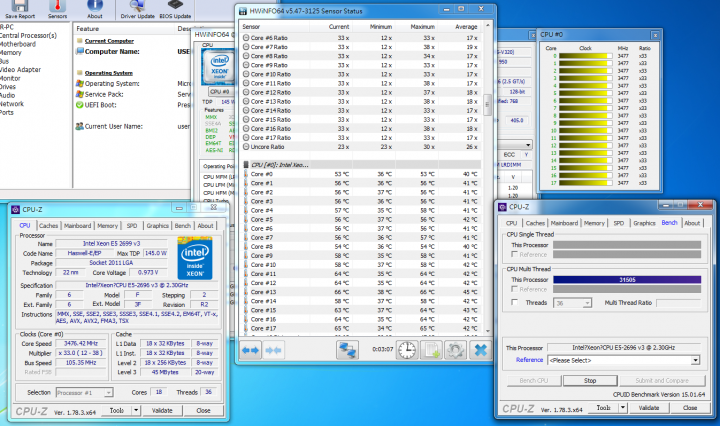Click the Windows flag icon beside Service Pack

click(x=79, y=94)
